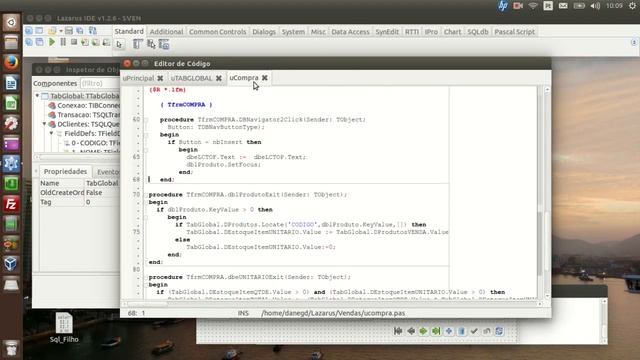Collapse the TabGlobal tree node
This screenshot has width=640, height=360.
click(37, 96)
